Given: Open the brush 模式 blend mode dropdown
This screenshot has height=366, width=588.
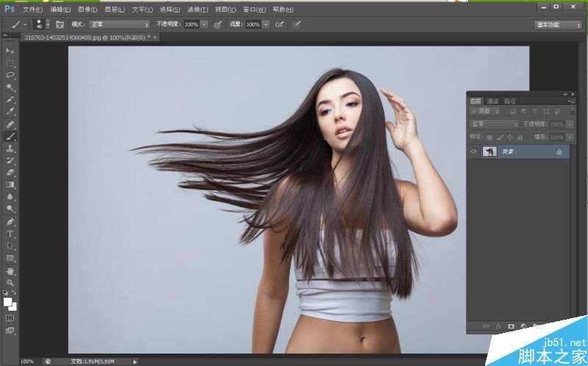Looking at the screenshot, I should pos(119,24).
